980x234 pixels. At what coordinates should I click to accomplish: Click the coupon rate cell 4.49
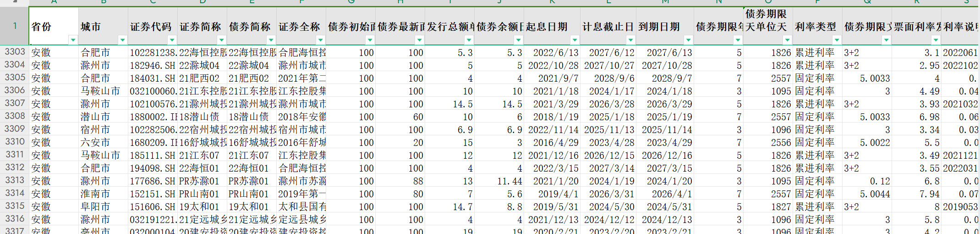tap(917, 91)
